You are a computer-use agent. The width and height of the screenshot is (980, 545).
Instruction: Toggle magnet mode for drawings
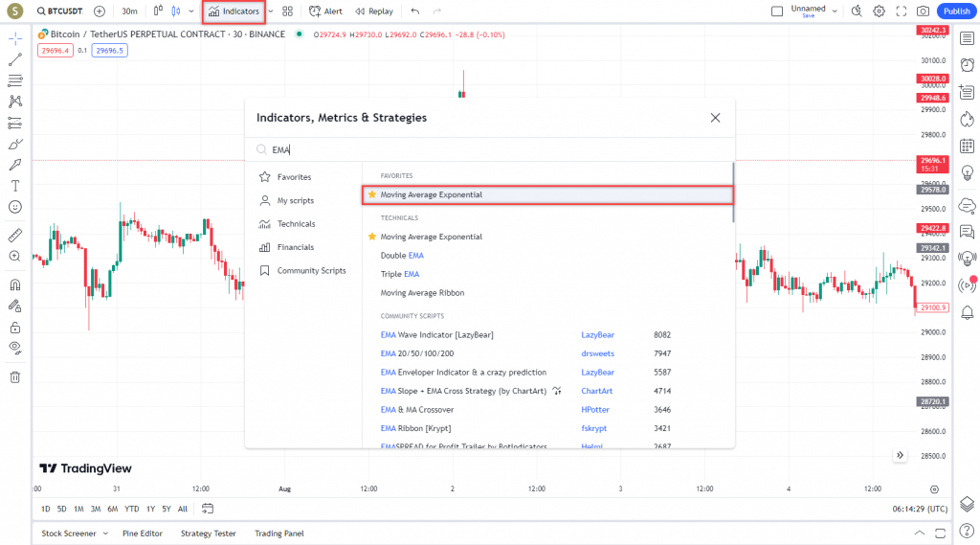[15, 284]
